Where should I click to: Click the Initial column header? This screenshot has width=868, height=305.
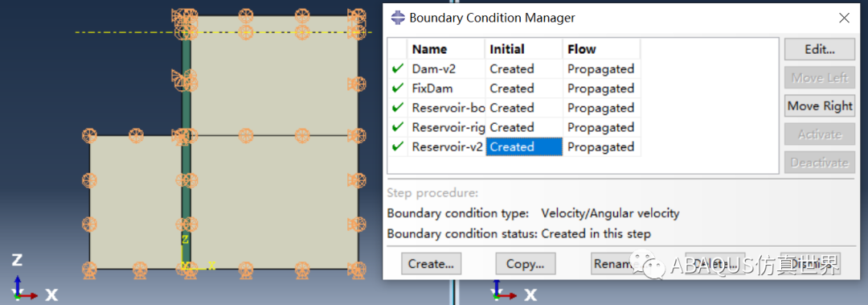coord(524,49)
